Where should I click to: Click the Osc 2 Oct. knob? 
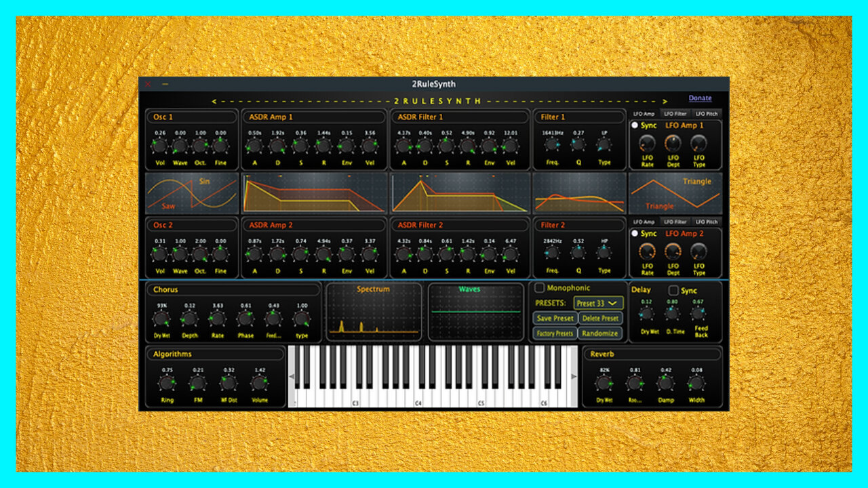pos(200,254)
